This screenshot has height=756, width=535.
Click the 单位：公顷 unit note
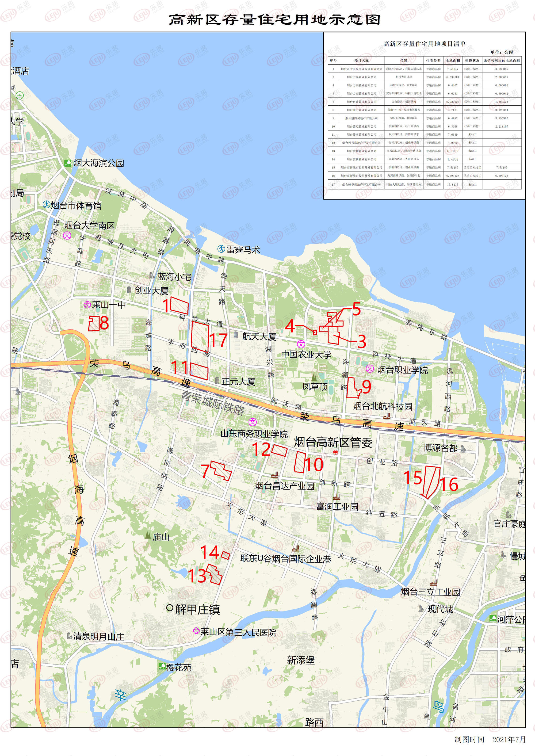pos(501,52)
